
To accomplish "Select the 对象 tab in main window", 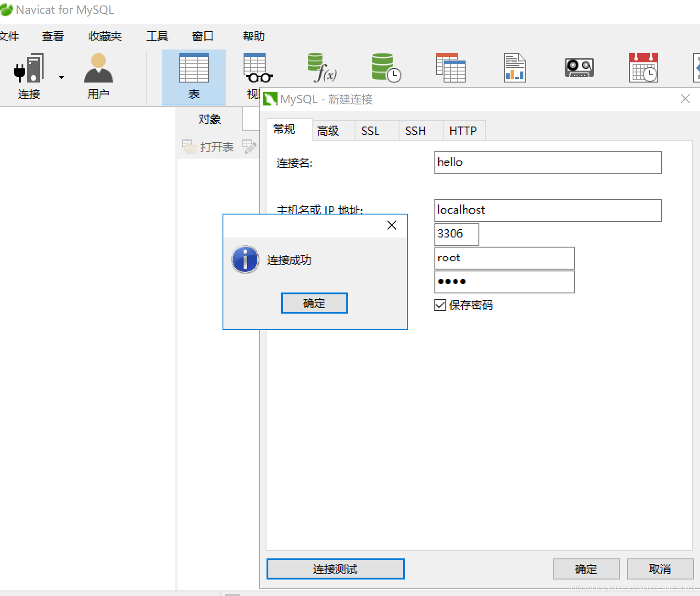I will click(210, 119).
